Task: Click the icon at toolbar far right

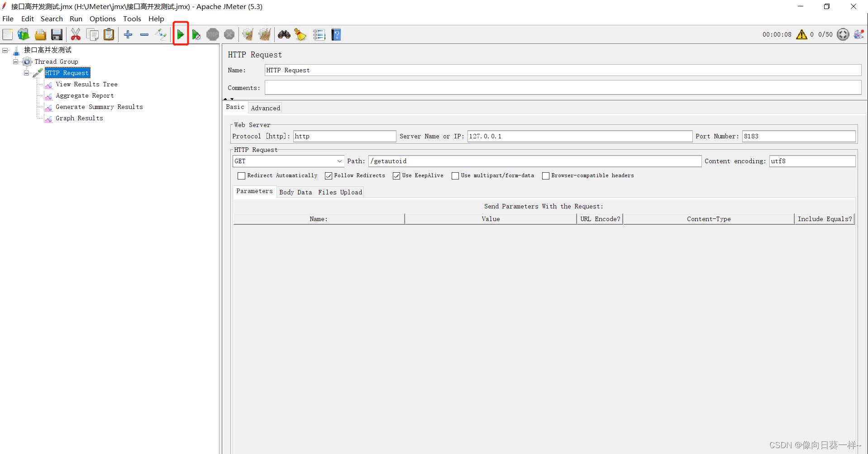Action: tap(859, 34)
